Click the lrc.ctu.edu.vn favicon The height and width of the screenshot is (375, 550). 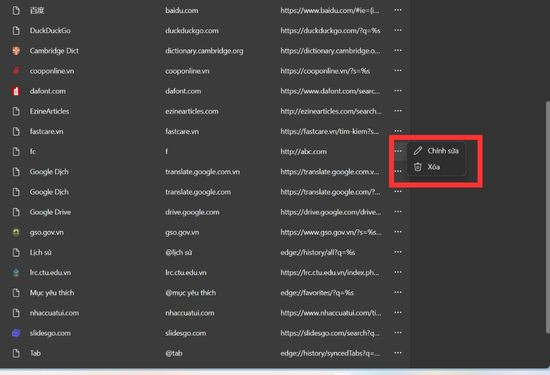point(16,273)
